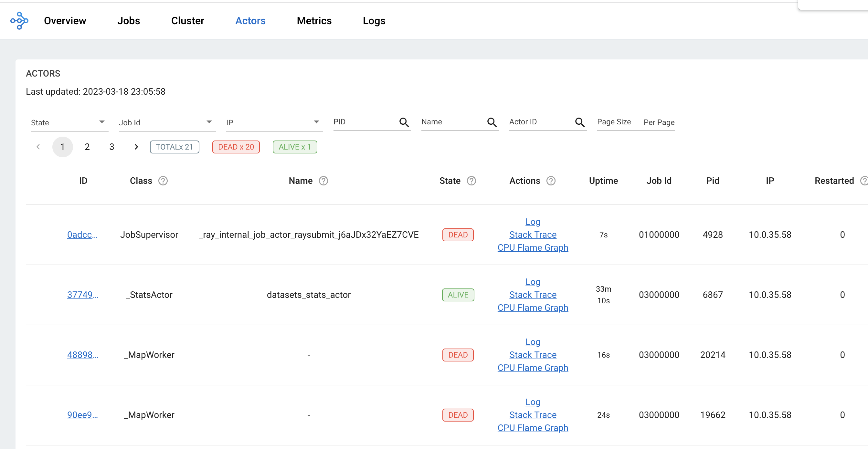
Task: Click the PID search magnifier icon
Action: pyautogui.click(x=404, y=122)
